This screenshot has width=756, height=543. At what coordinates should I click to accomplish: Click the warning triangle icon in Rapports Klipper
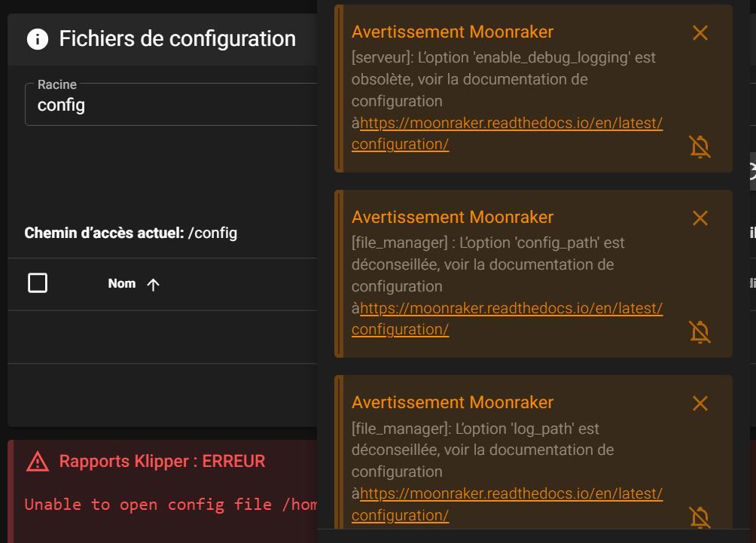click(x=38, y=462)
